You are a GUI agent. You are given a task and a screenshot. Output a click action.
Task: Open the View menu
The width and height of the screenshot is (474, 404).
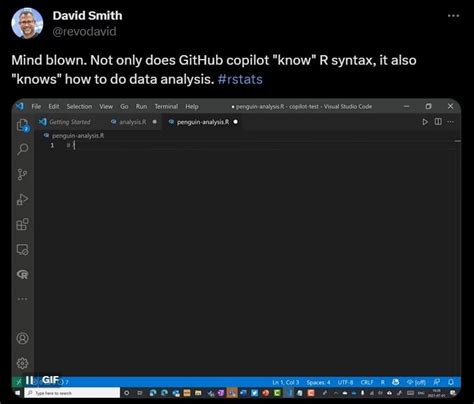[x=106, y=106]
